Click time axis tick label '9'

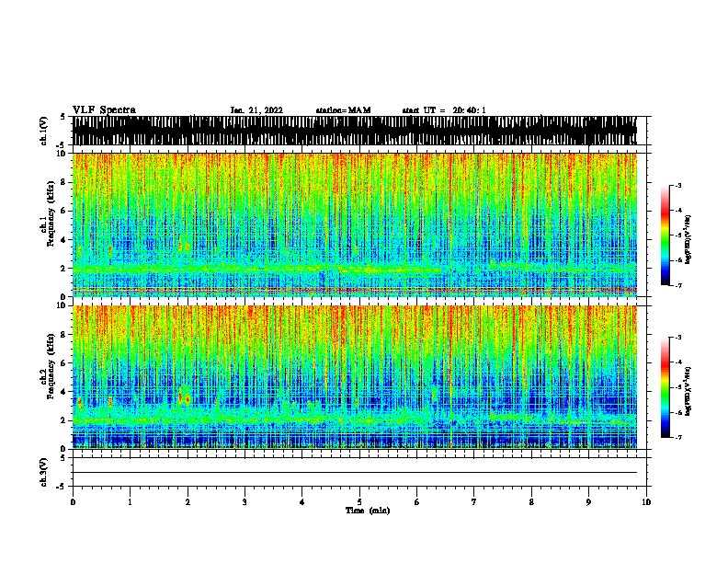click(588, 502)
